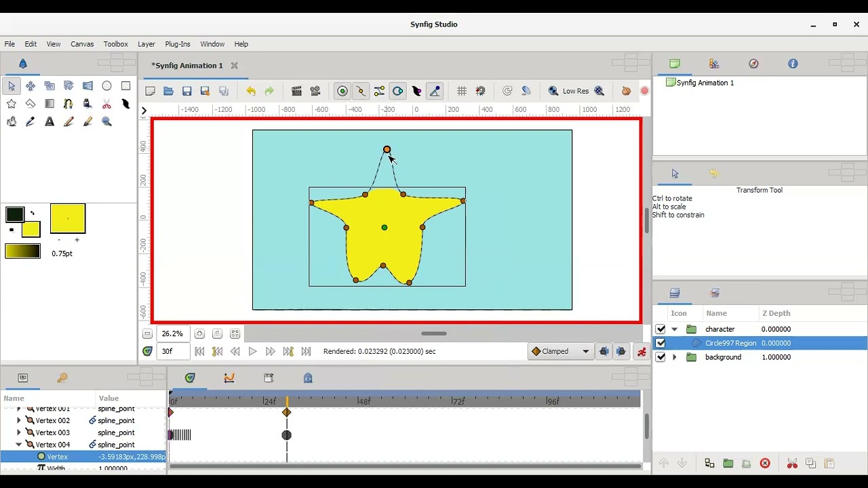The image size is (868, 488).
Task: Select the Draw tool
Action: 87,104
